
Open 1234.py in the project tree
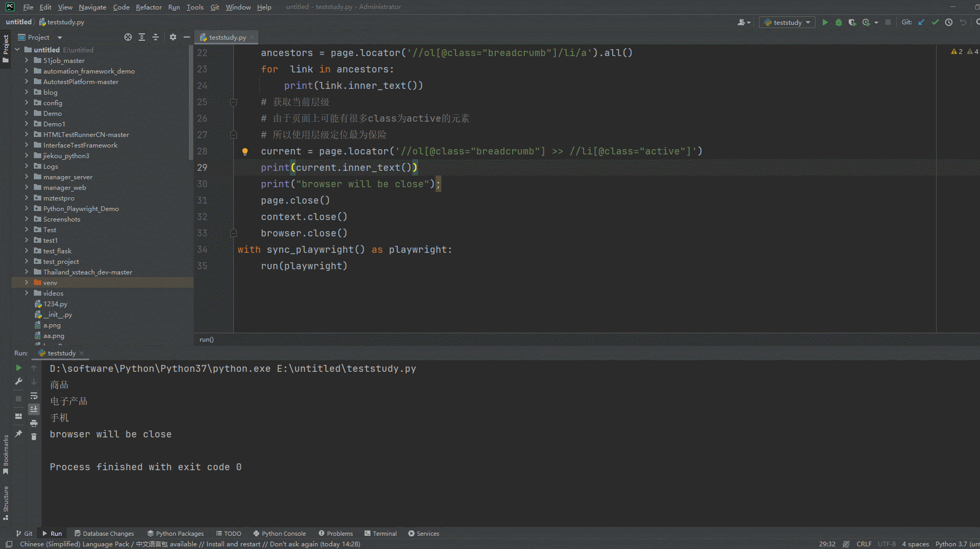[x=55, y=304]
